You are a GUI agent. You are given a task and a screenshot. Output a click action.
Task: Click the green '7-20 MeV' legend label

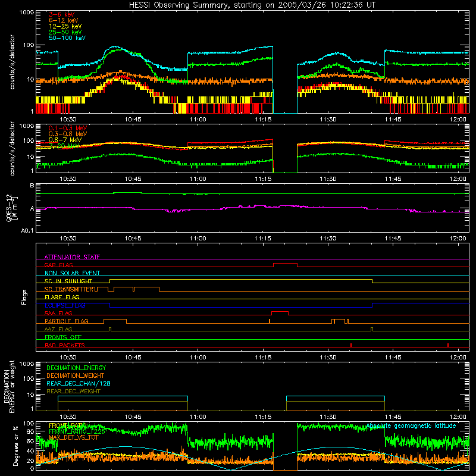click(64, 146)
